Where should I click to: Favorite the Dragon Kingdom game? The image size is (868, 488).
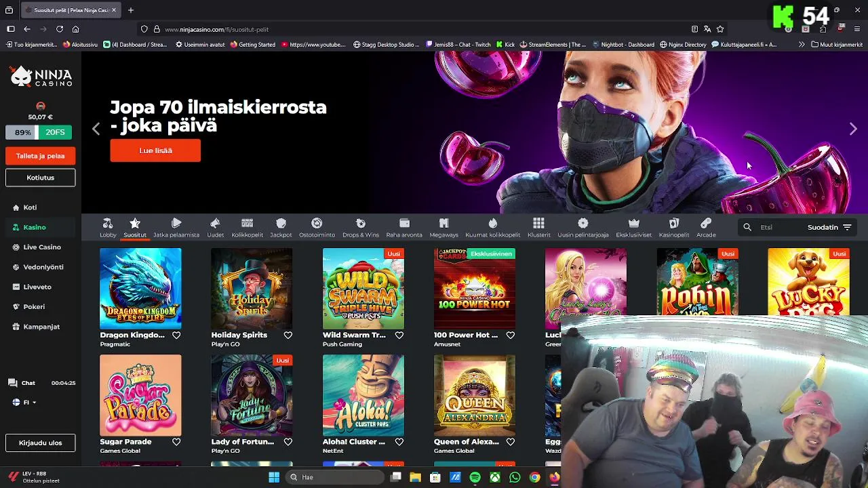pos(176,335)
